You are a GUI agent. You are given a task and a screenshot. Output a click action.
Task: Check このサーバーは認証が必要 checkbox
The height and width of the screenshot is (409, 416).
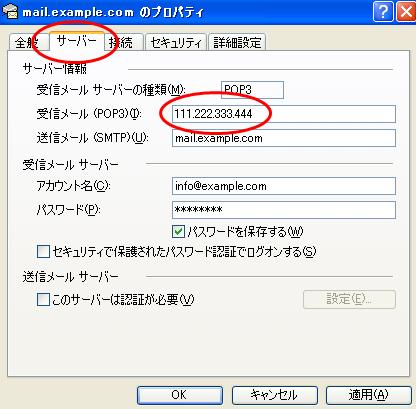(43, 299)
